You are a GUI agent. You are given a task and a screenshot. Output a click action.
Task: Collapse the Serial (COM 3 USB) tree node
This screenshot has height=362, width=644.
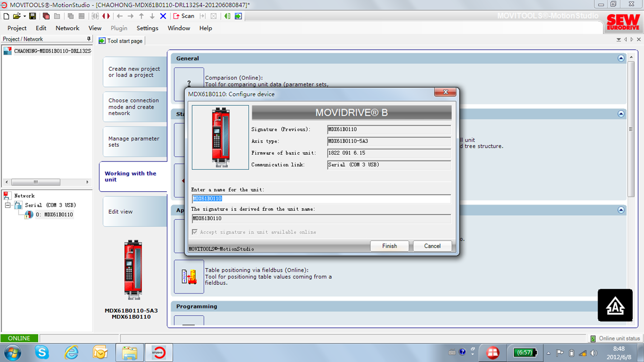tap(8, 205)
